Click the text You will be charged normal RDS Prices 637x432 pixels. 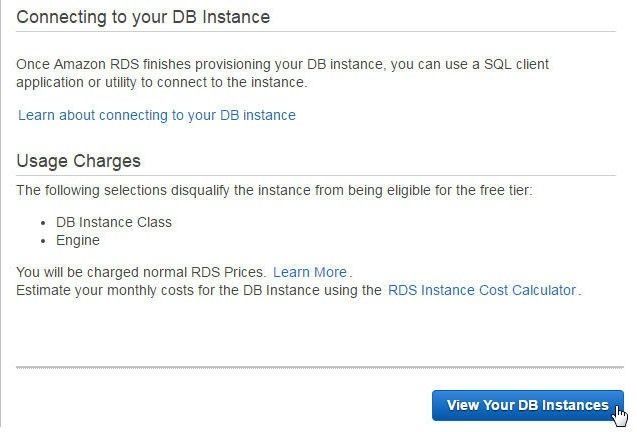[141, 272]
